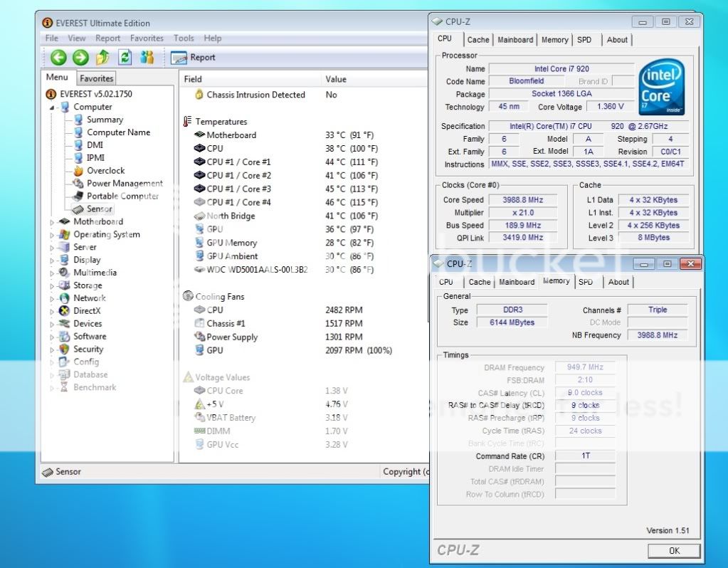Screen dimensions: 728x568
Task: Click the thermometer icon beside Temperatures
Action: (x=188, y=122)
